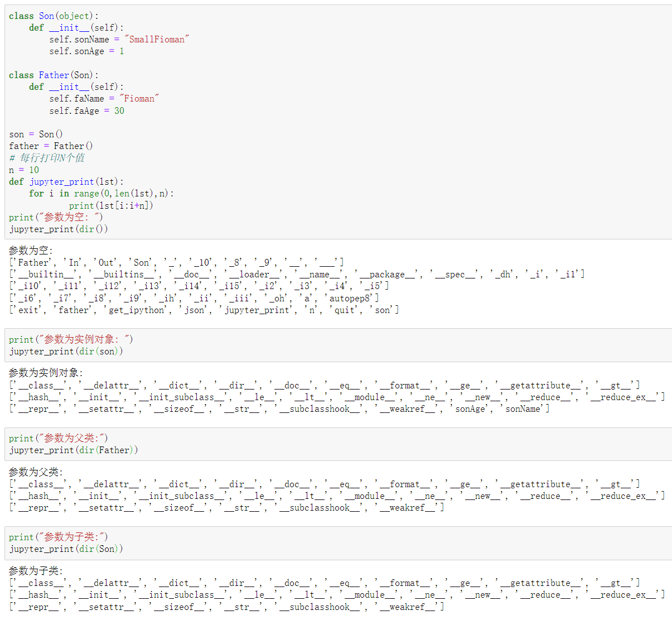Click the "class Father(Son):" definition line
Viewport: 672px width, 620px height.
pyautogui.click(x=54, y=75)
